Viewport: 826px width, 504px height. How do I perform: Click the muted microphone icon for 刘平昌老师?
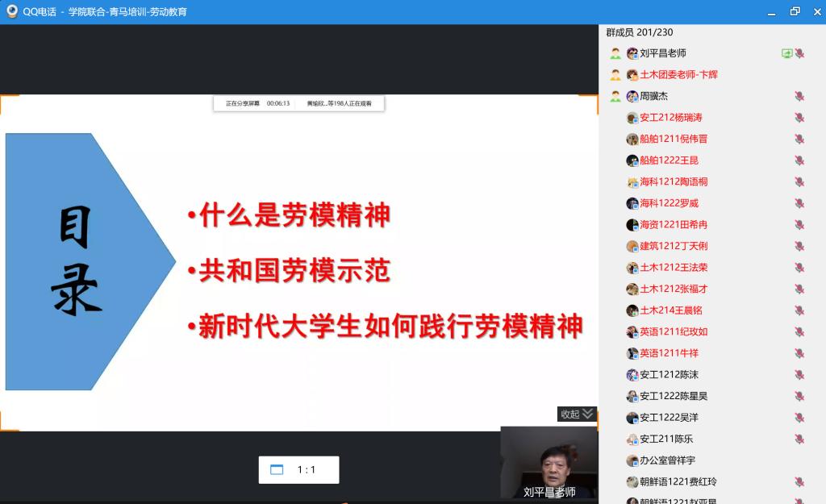pyautogui.click(x=799, y=53)
